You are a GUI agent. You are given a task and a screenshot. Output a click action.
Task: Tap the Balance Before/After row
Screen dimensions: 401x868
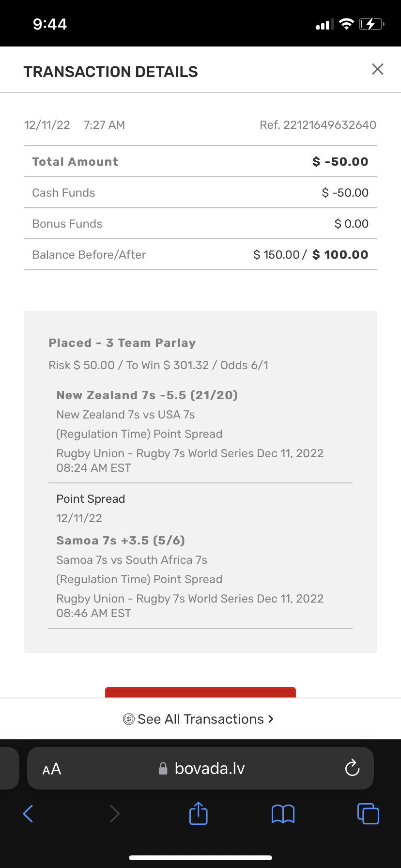(200, 255)
